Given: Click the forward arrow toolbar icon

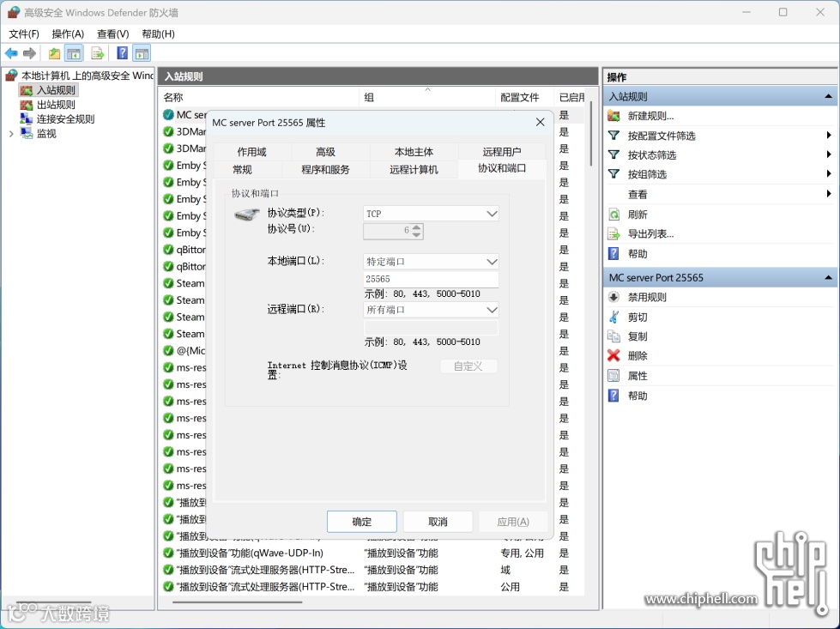Looking at the screenshot, I should (30, 53).
